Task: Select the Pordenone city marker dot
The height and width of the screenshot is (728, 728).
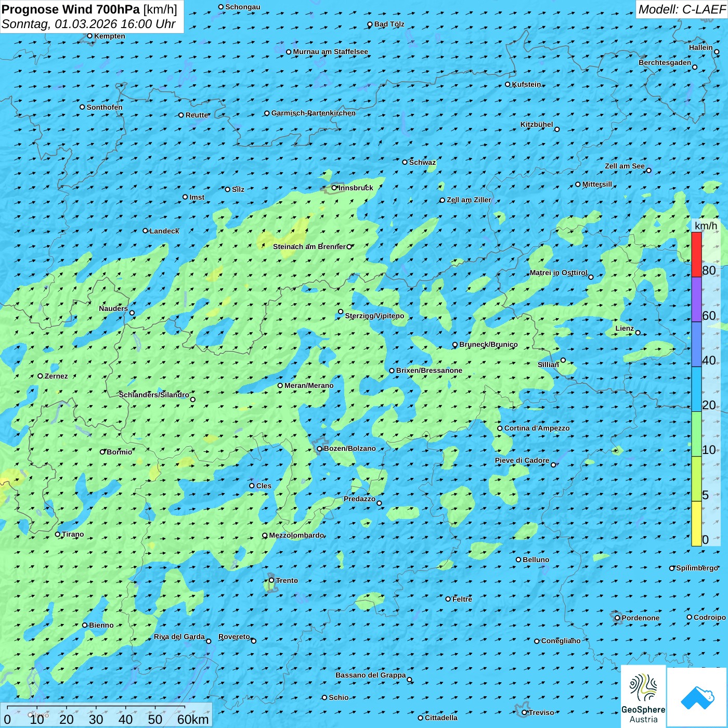Action: pyautogui.click(x=617, y=618)
